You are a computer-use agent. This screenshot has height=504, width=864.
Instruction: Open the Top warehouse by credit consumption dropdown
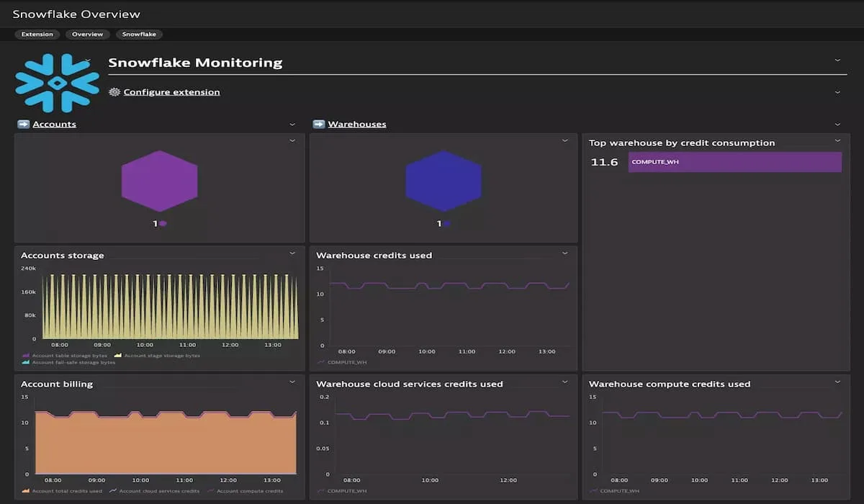click(x=837, y=142)
